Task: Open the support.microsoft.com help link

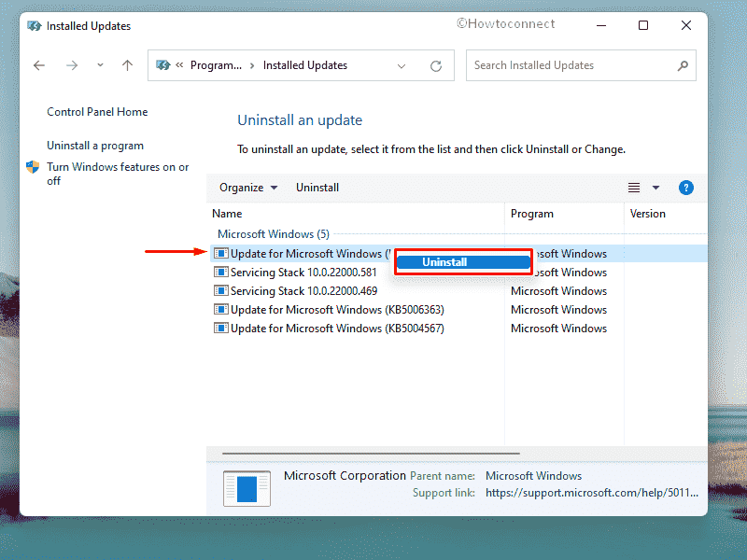Action: [592, 493]
